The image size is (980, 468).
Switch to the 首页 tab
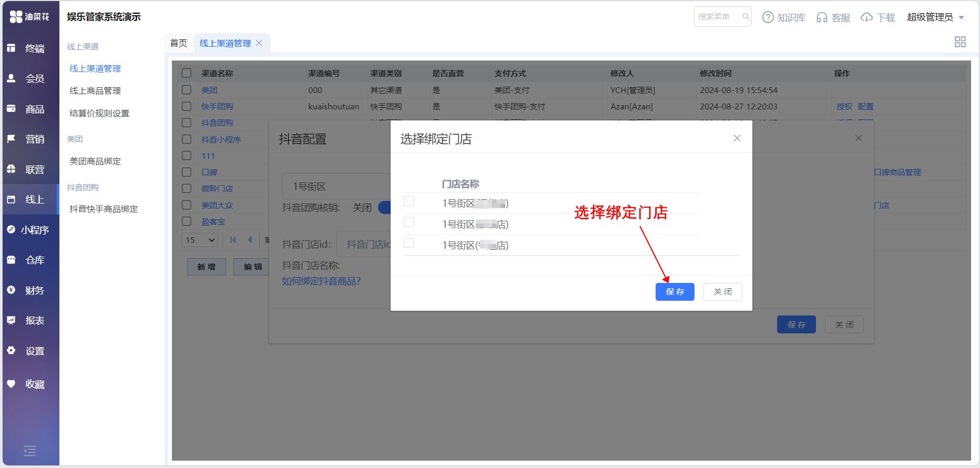(x=179, y=43)
